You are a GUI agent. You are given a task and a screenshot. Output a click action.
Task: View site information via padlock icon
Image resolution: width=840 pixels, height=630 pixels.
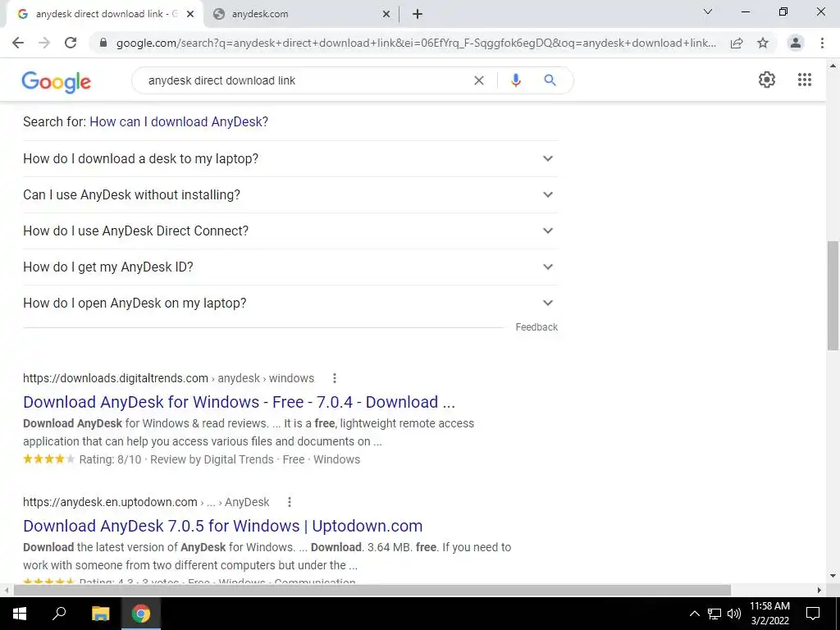pos(103,43)
